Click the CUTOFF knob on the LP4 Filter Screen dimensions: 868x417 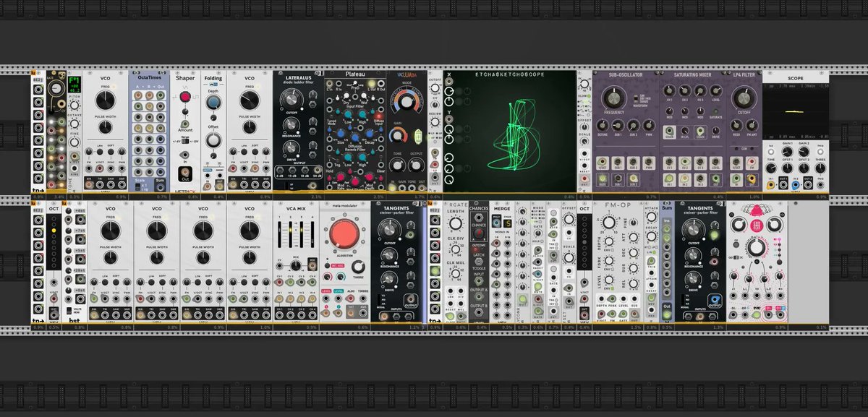745,97
